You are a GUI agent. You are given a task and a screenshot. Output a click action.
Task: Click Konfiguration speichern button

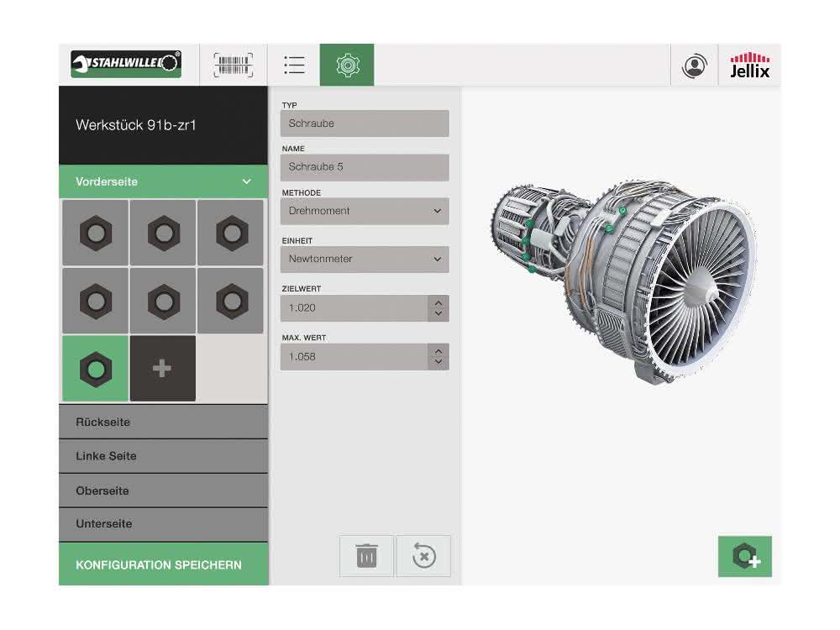click(164, 564)
